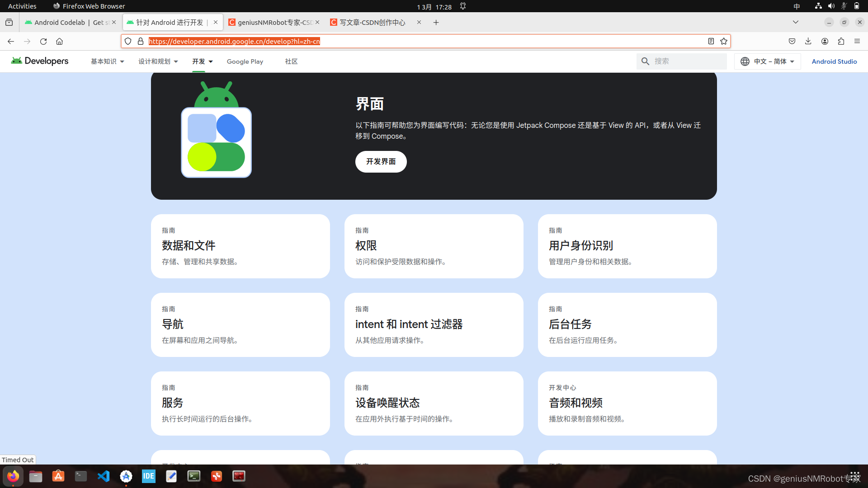Expand the 基本知识 dropdown menu
Screen dimensions: 868x488
(x=107, y=61)
